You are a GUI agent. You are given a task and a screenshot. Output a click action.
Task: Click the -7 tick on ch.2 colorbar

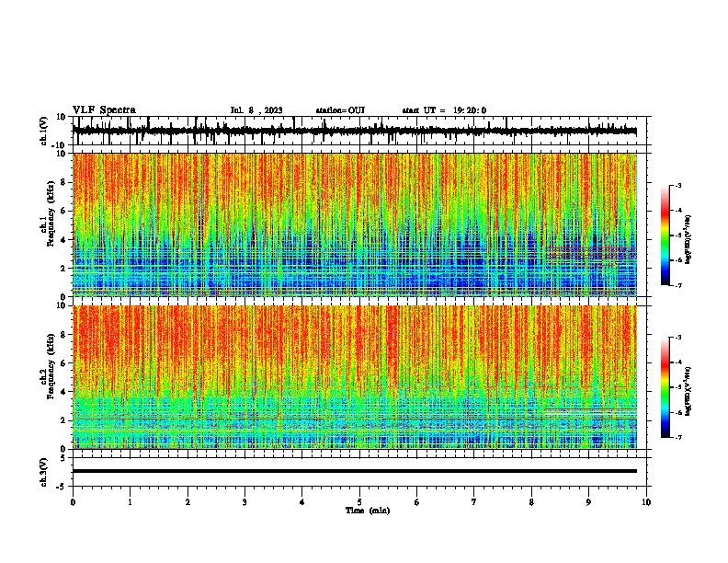677,437
